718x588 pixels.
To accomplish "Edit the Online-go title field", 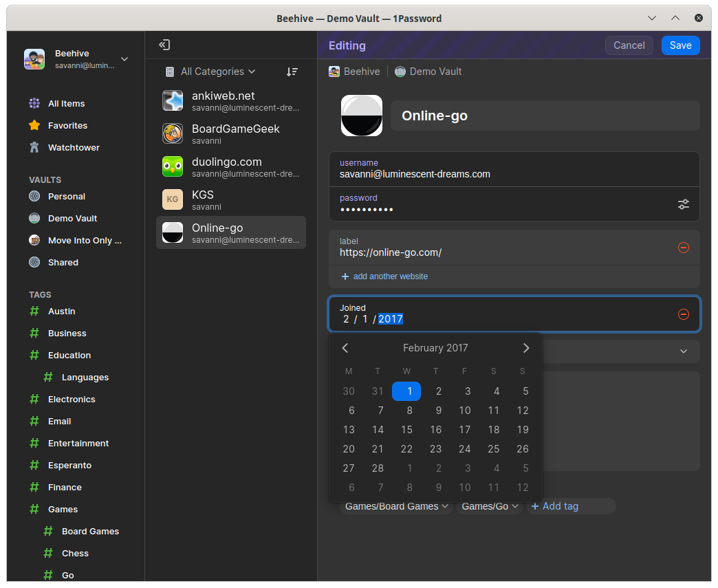I will pos(545,116).
